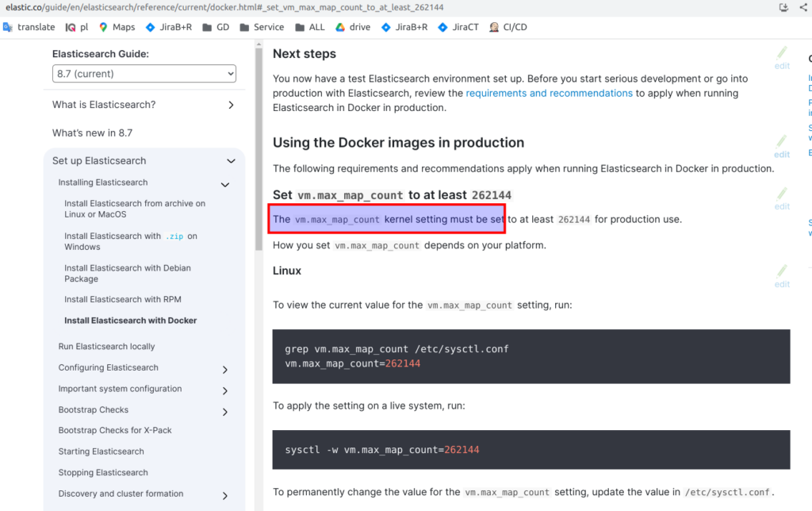Click the grep vm.max_map_count command line

click(x=396, y=349)
